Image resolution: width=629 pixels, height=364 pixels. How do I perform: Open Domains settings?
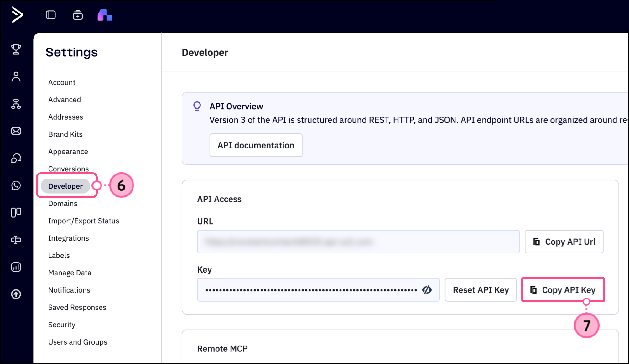click(63, 204)
